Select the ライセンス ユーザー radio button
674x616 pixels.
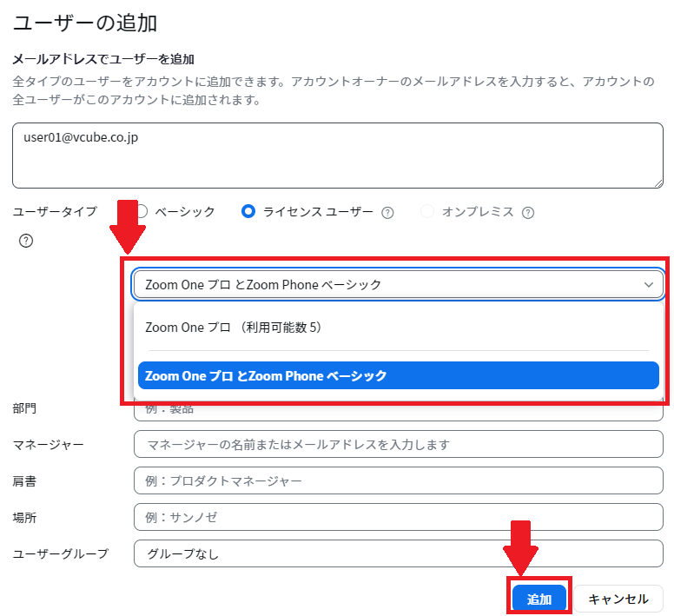pos(248,211)
